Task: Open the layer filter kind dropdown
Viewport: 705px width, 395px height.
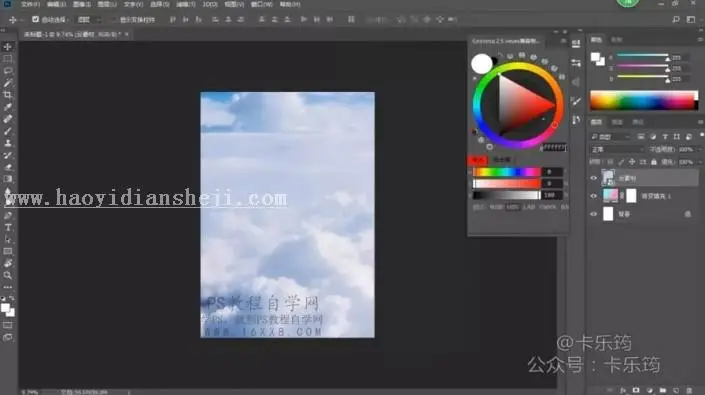Action: point(611,137)
